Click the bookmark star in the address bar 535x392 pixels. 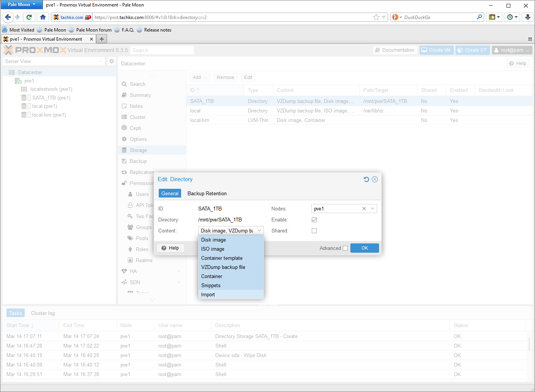(376, 17)
